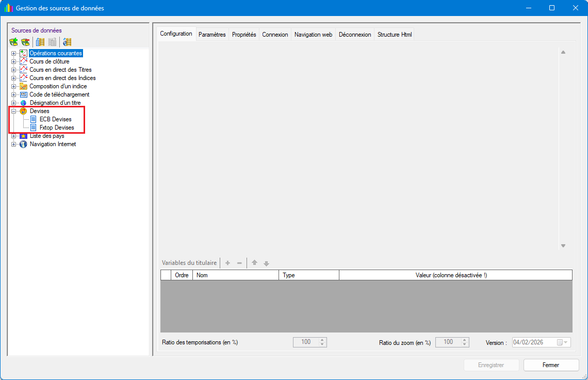Click the Enregistrer button

491,365
